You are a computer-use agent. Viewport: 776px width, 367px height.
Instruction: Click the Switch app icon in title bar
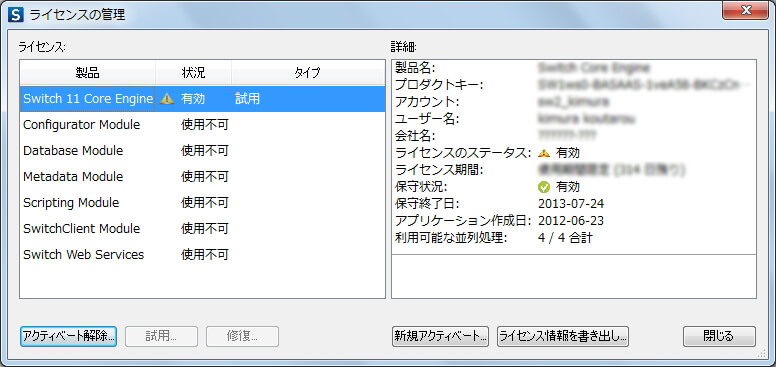[16, 14]
